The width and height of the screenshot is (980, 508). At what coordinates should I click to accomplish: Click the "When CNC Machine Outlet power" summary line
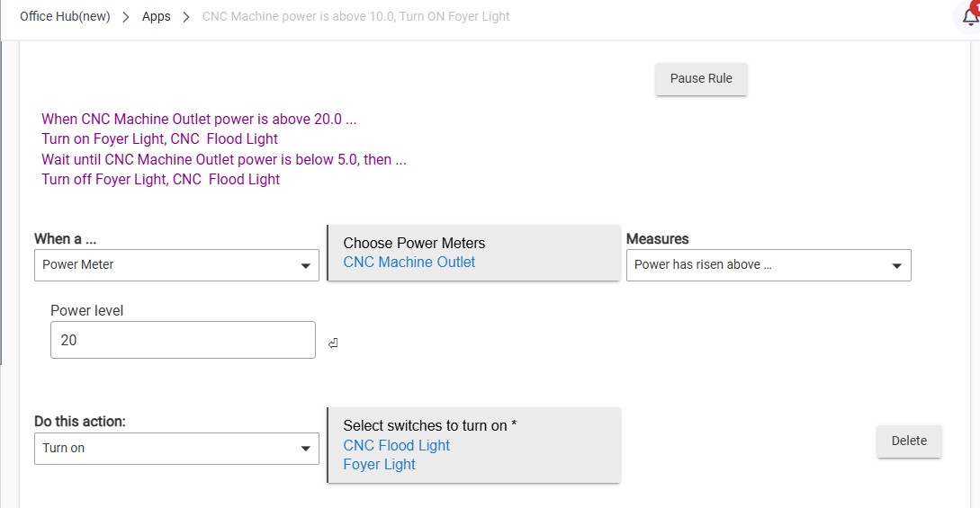click(x=199, y=119)
